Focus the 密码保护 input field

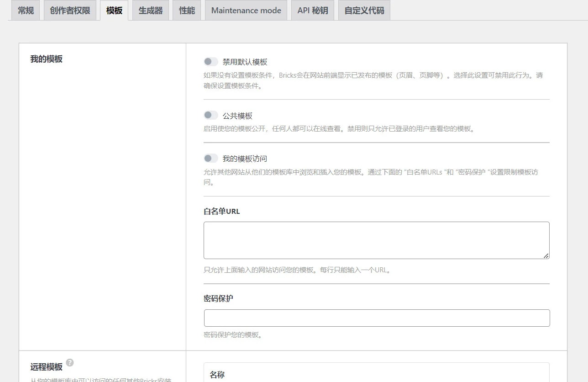coord(377,318)
